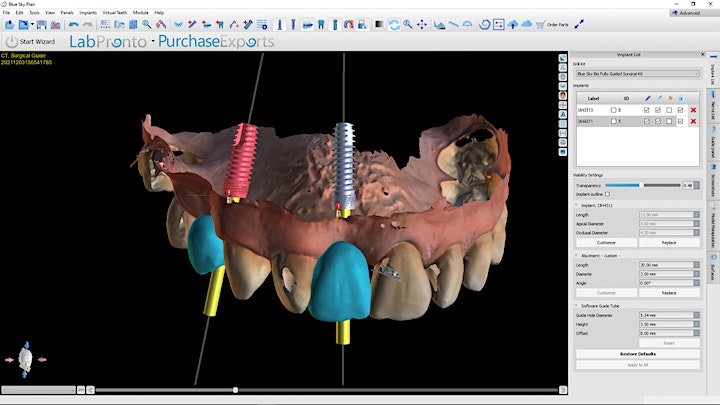Click the skull orientation widget's top blue arrow
This screenshot has width=720, height=405.
26,345
